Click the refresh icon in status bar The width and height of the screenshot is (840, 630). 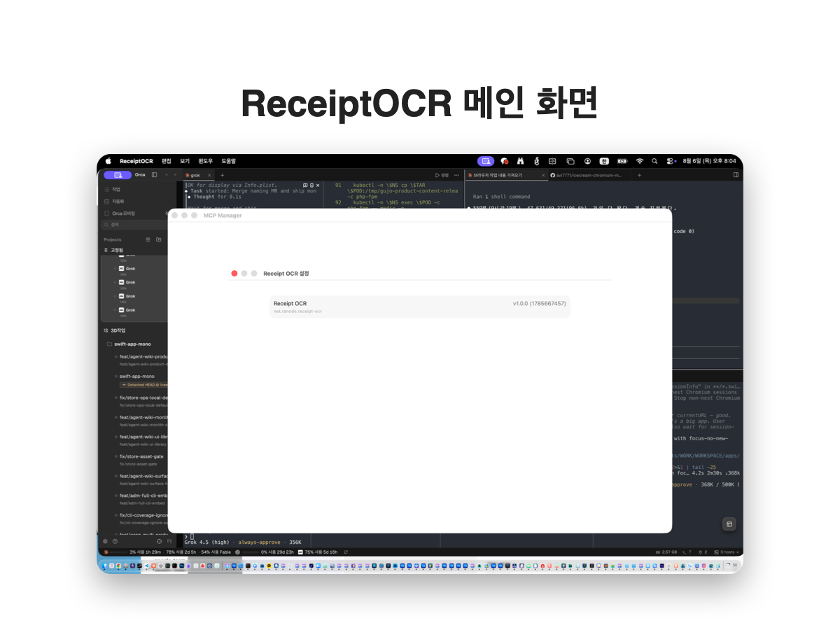346,552
